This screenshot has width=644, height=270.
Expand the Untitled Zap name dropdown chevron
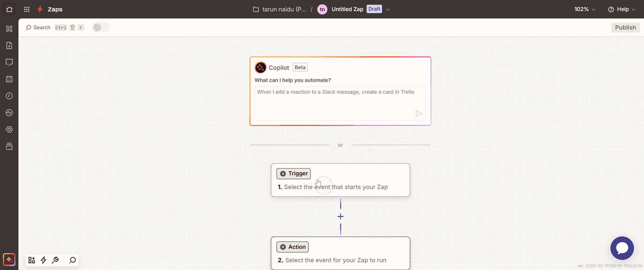(x=388, y=9)
